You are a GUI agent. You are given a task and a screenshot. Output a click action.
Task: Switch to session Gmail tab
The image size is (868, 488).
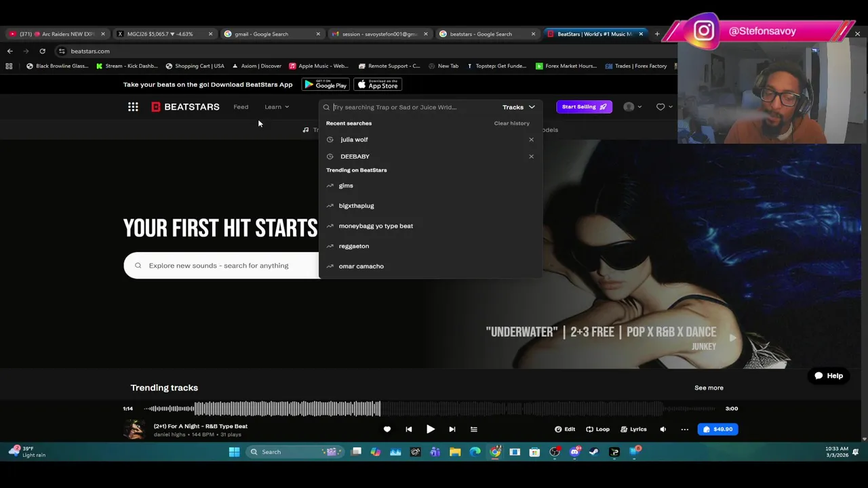(x=378, y=34)
